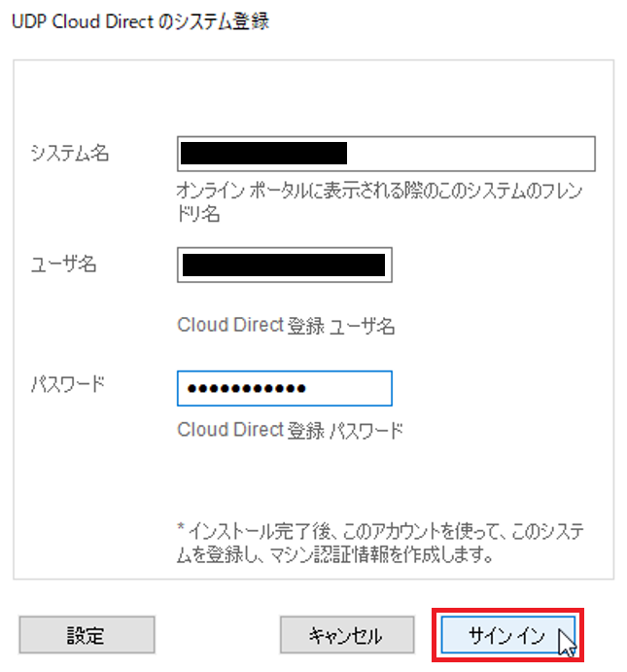Viewport: 627px width, 672px height.
Task: Open the 設定 button
Action: point(87,635)
